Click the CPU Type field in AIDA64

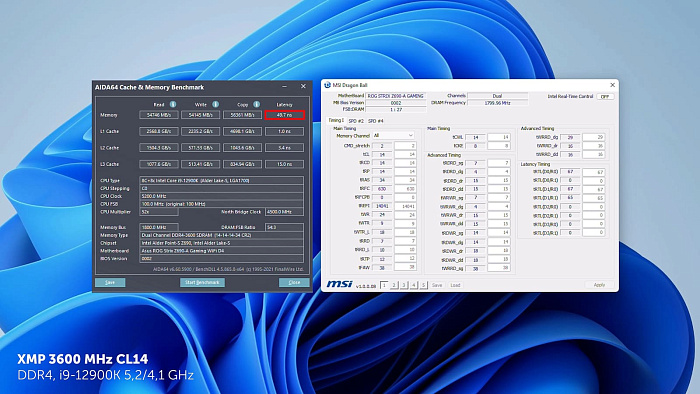point(221,181)
